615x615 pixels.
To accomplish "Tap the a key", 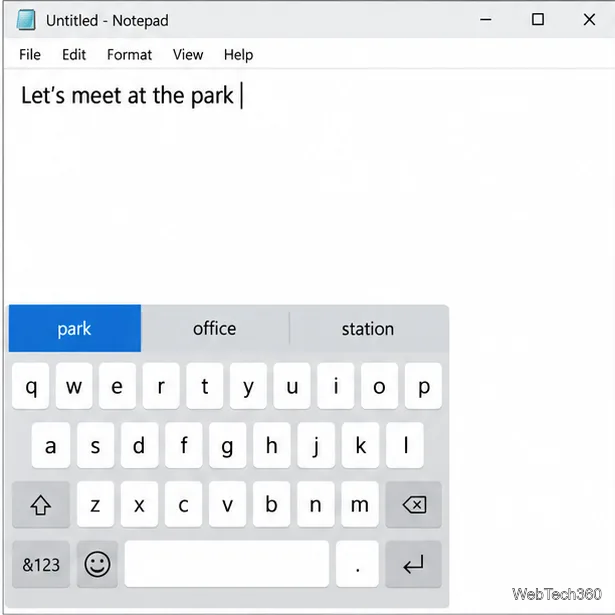I will (x=51, y=446).
